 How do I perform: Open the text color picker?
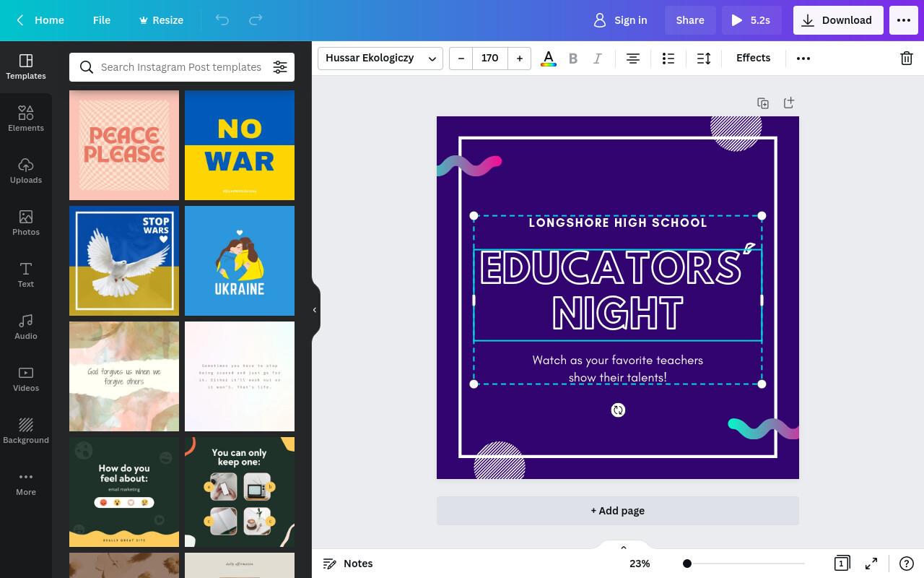[549, 59]
